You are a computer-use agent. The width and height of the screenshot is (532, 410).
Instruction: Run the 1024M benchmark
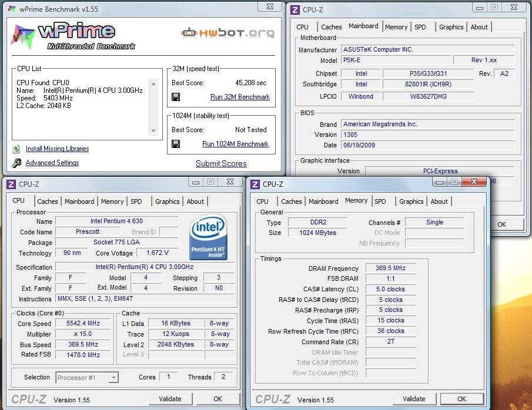[x=235, y=144]
